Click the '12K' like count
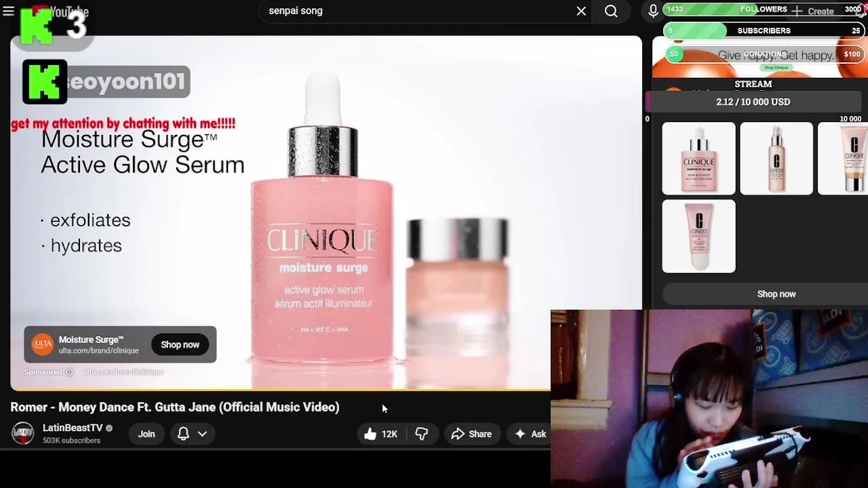The width and height of the screenshot is (868, 488). pos(389,434)
